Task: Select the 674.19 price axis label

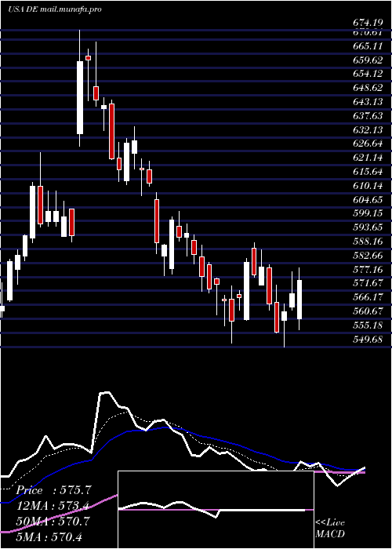Action: 368,23
